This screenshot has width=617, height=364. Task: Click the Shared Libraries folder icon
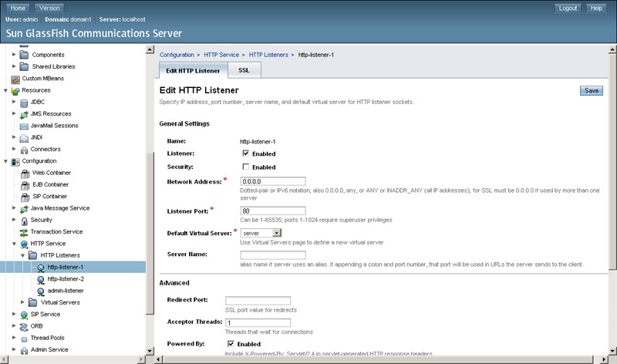tap(24, 66)
